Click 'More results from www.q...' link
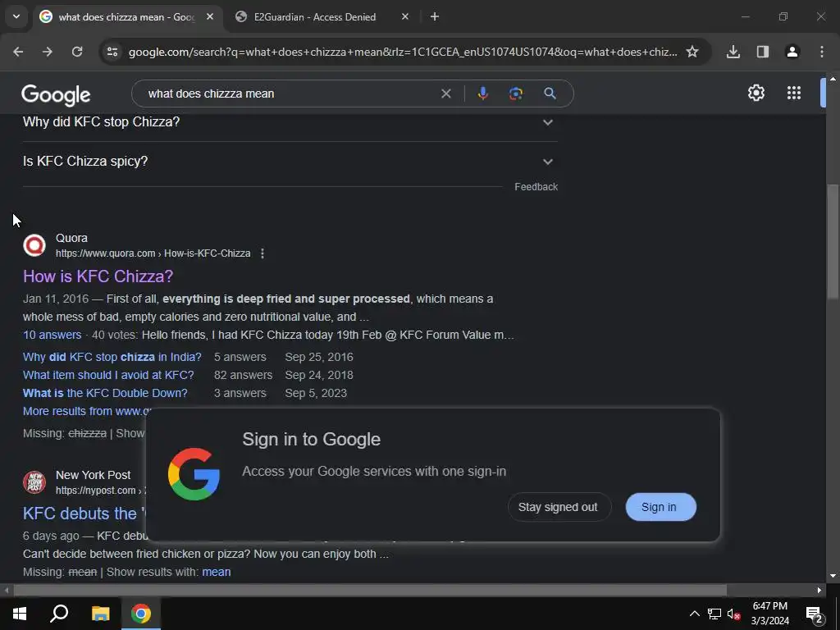 coord(86,412)
